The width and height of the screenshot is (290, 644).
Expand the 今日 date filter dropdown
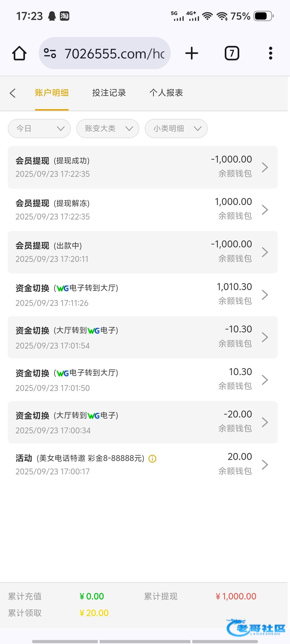[39, 129]
